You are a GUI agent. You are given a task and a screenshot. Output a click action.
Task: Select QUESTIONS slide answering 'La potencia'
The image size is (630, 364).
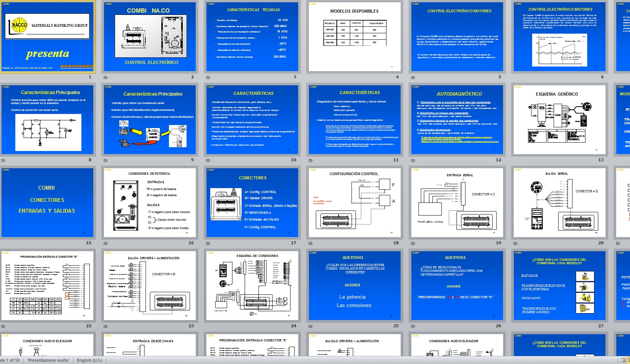[x=355, y=286]
